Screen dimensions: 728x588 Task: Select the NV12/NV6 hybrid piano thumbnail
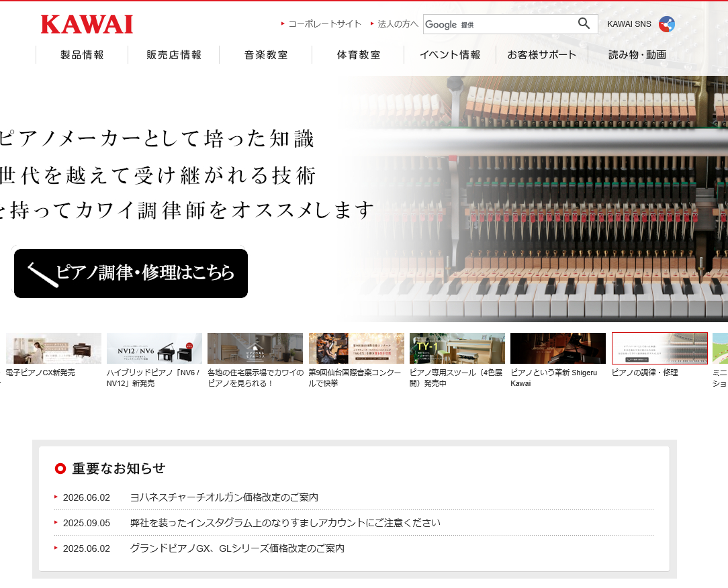(x=154, y=348)
